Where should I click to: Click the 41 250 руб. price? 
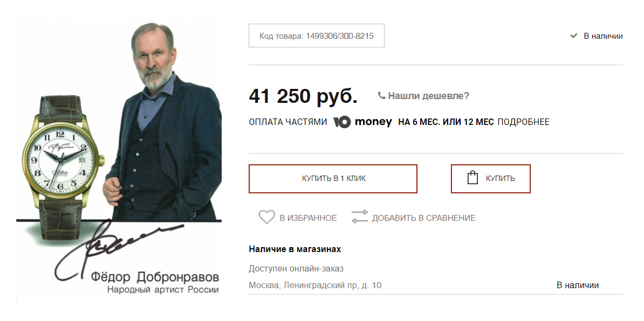pyautogui.click(x=303, y=96)
